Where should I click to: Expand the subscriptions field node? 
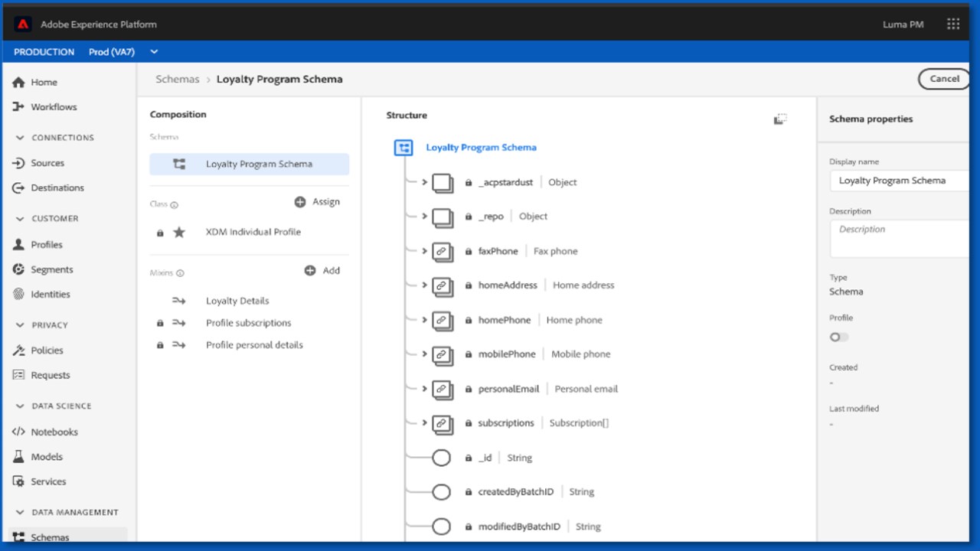click(424, 423)
